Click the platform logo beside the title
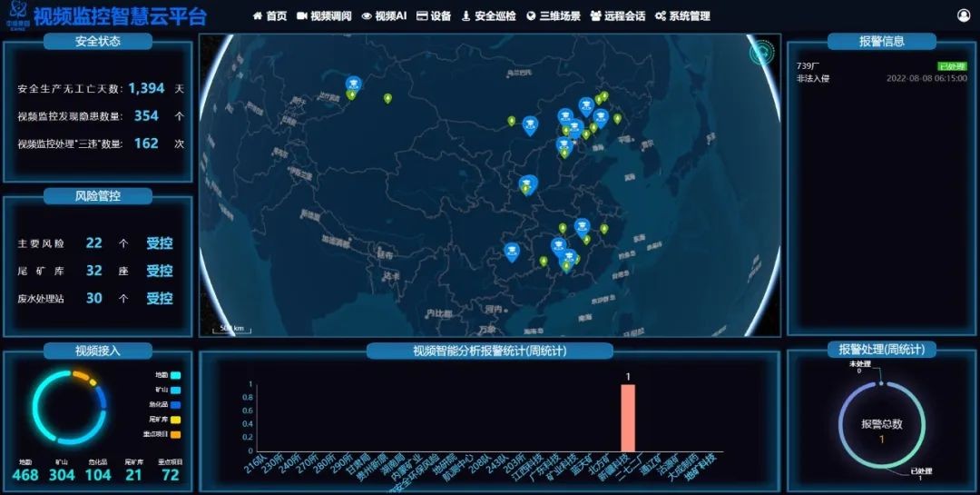980x495 pixels. click(15, 15)
